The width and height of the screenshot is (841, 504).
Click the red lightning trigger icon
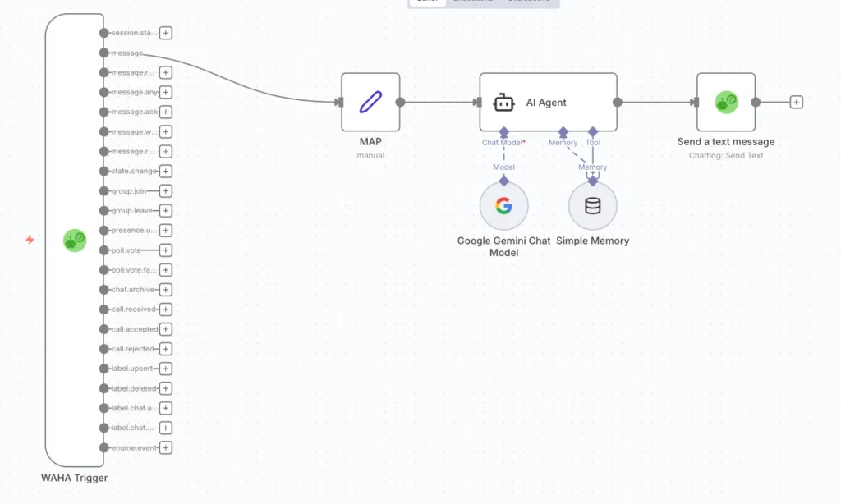[30, 240]
